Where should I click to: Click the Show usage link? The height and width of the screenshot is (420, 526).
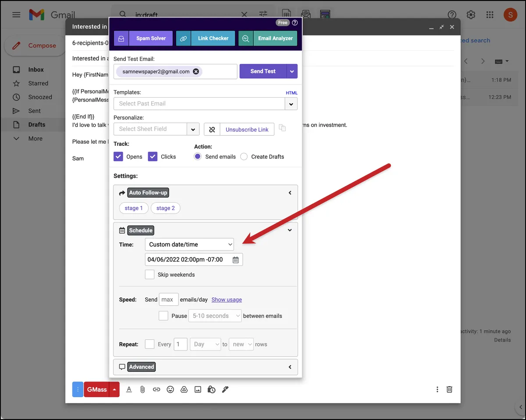tap(227, 300)
